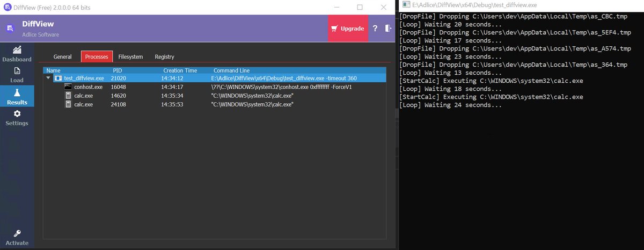
Task: Maximize the DiffView window
Action: 360,7
